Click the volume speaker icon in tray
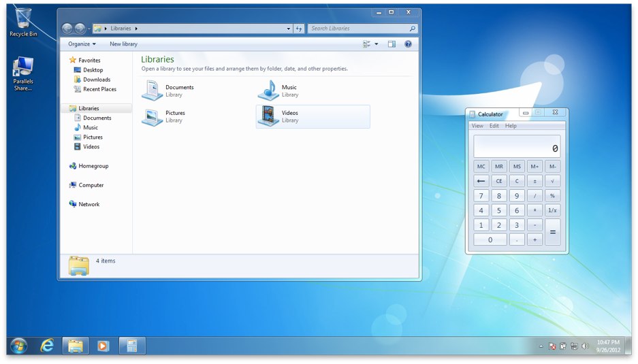This screenshot has width=638, height=364. [585, 346]
